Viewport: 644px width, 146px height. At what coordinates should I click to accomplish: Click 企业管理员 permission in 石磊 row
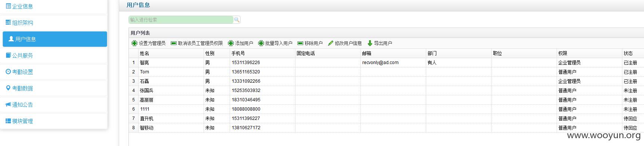(x=569, y=81)
